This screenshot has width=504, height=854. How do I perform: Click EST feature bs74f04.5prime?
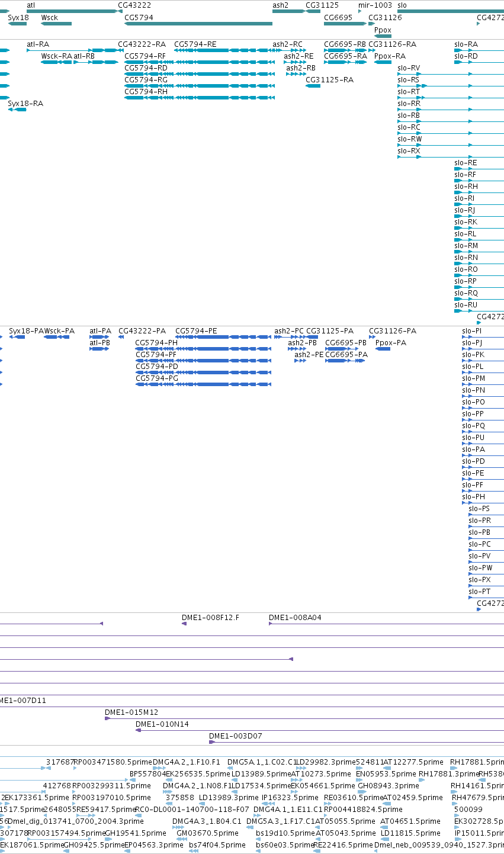pos(217,845)
